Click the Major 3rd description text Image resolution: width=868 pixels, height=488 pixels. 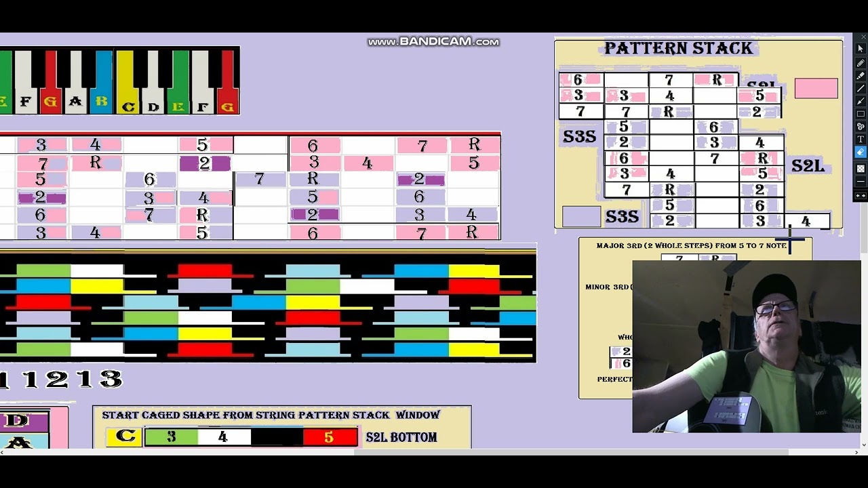(x=691, y=245)
